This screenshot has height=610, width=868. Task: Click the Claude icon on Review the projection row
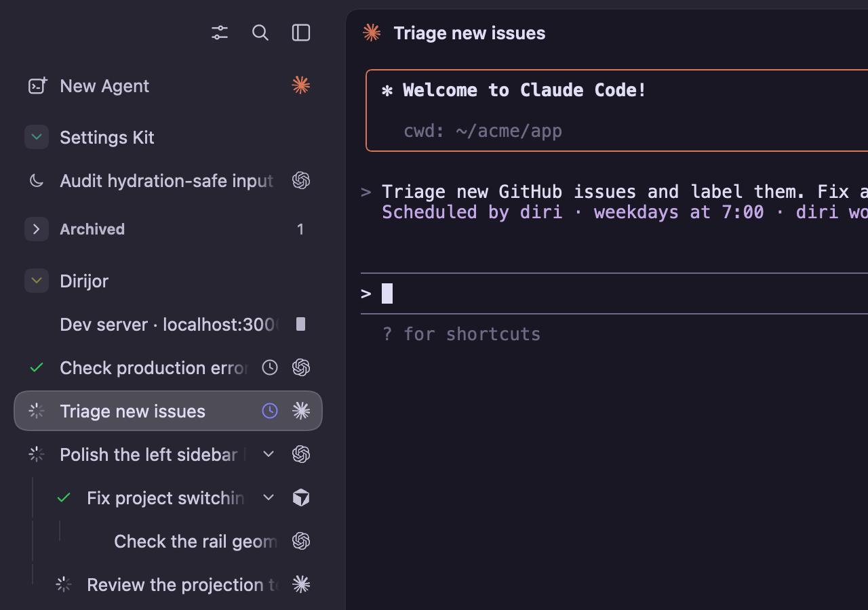tap(301, 584)
